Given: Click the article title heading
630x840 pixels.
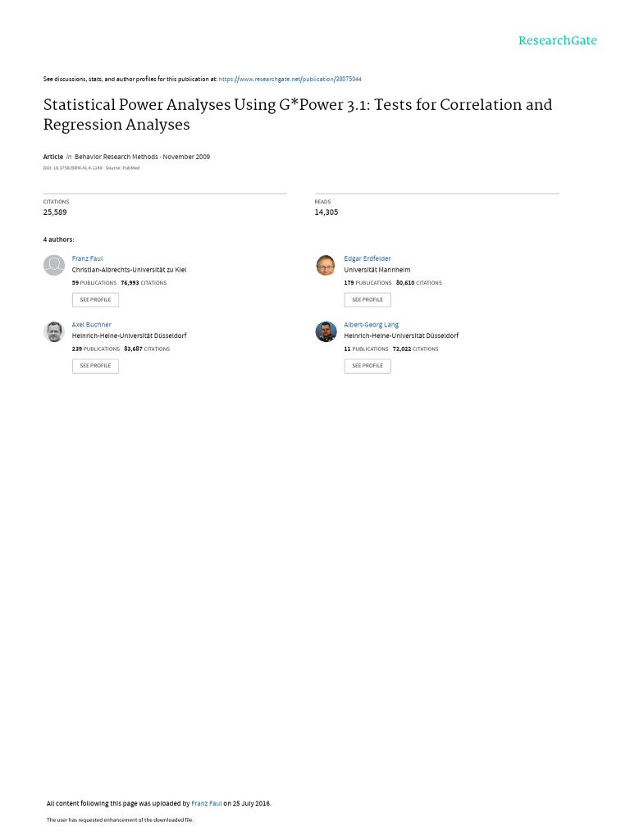Looking at the screenshot, I should pyautogui.click(x=297, y=114).
